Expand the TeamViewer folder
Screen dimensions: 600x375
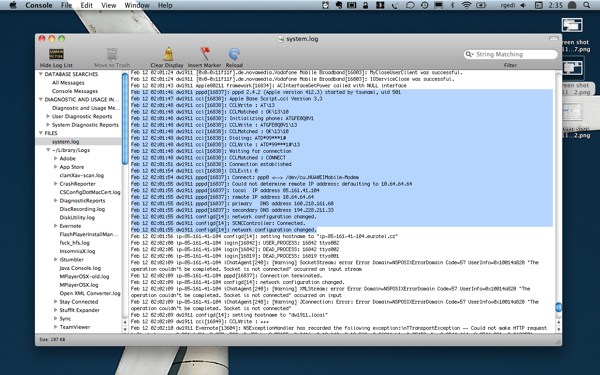55,326
